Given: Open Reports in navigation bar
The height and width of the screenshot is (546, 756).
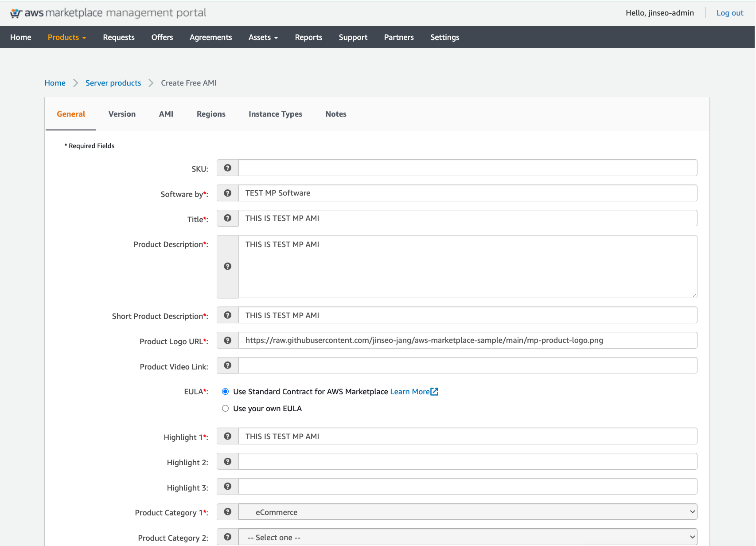Looking at the screenshot, I should pyautogui.click(x=309, y=37).
